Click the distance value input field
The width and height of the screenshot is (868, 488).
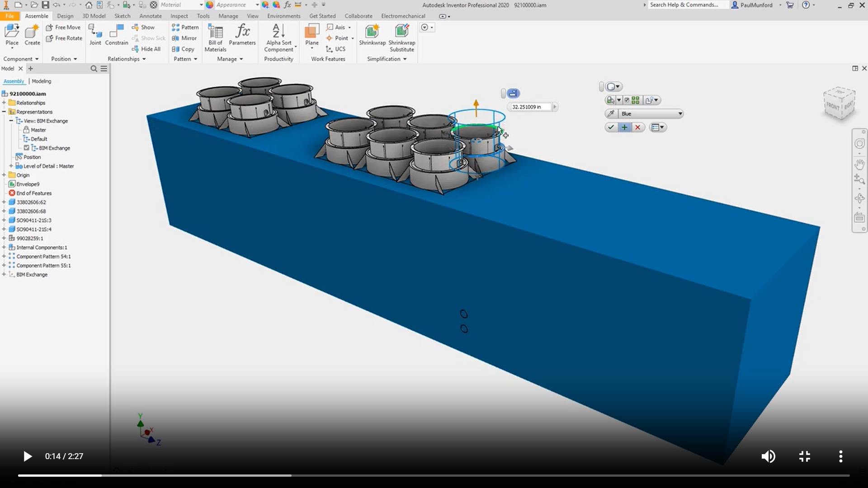(x=529, y=107)
